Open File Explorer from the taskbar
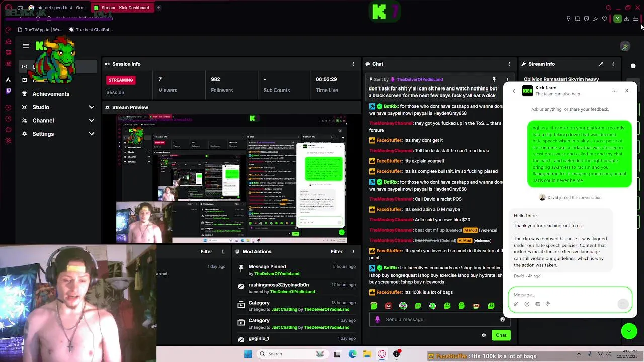Viewport: 644px width, 362px height. 367,354
